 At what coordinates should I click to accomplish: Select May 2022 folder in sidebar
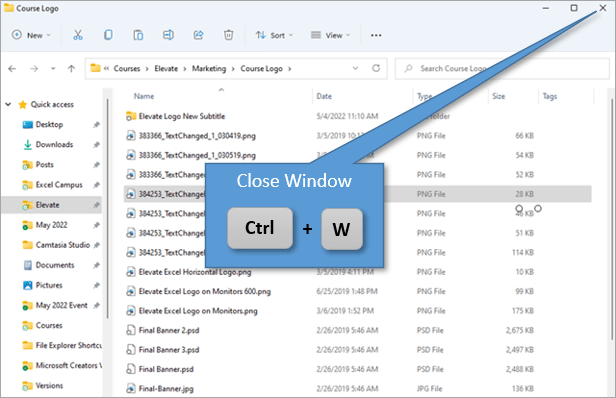(x=51, y=225)
